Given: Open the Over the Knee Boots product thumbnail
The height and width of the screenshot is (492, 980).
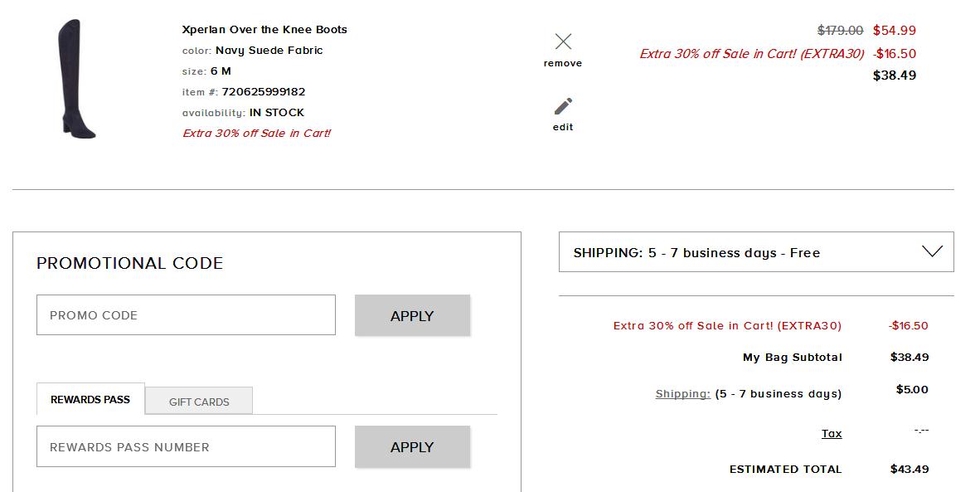Looking at the screenshot, I should [x=76, y=80].
